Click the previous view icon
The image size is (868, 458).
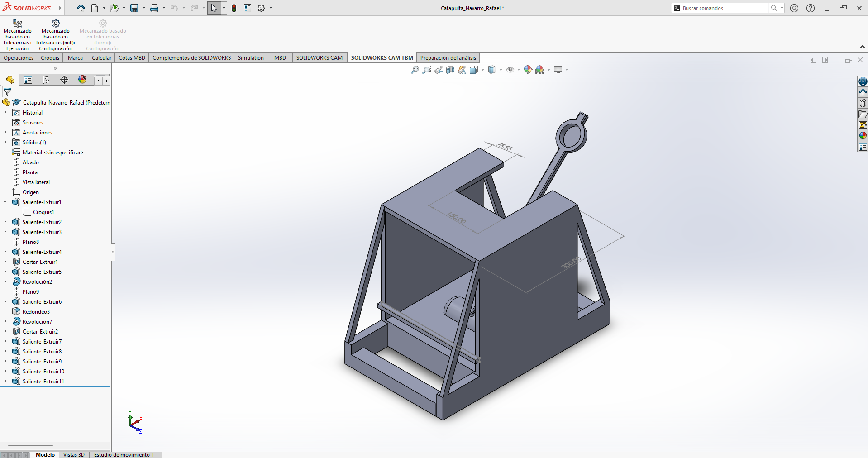(x=439, y=70)
